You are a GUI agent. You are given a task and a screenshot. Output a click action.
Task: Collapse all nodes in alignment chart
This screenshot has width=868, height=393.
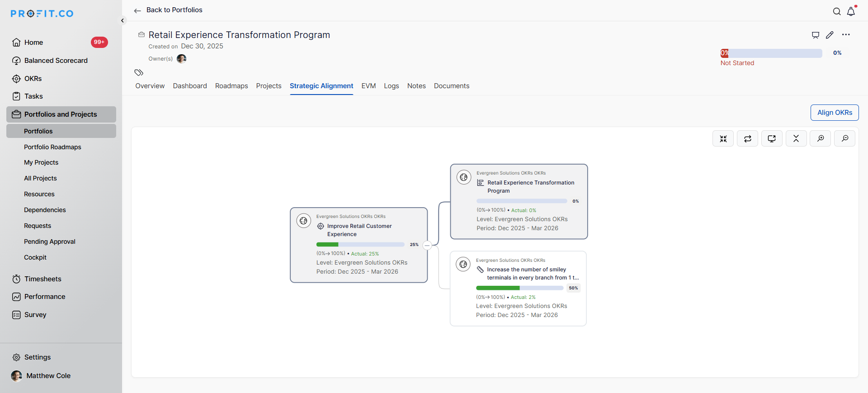pyautogui.click(x=796, y=138)
